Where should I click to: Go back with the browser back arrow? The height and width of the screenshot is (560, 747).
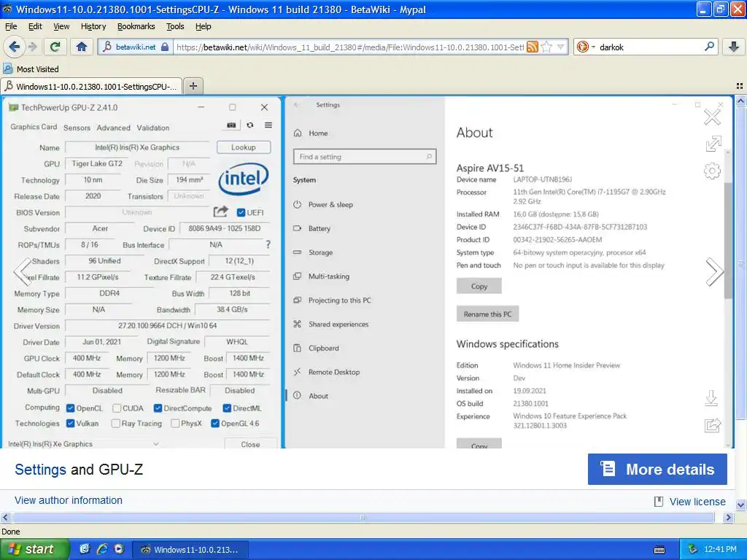coord(14,47)
